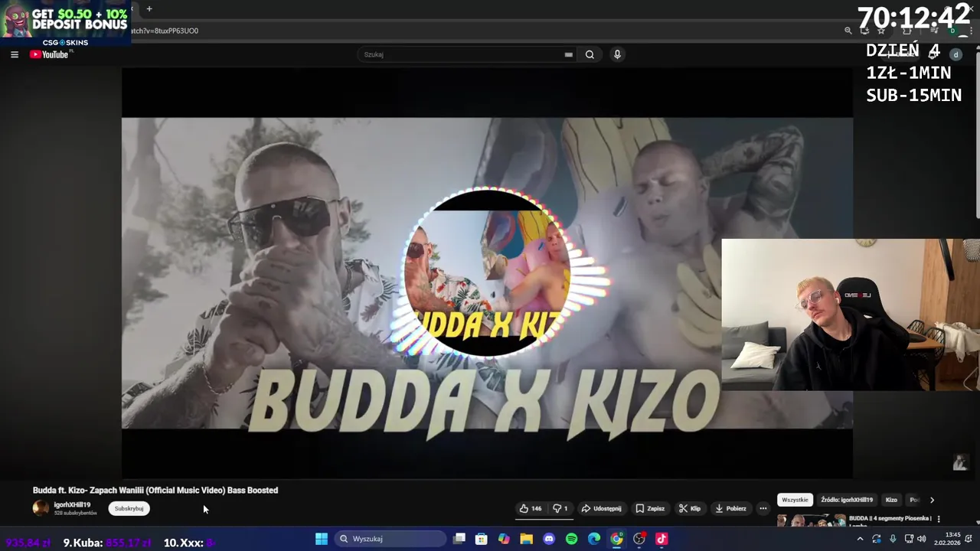980x551 pixels.
Task: Open options for BUDDA 4 segmenty video
Action: click(939, 519)
